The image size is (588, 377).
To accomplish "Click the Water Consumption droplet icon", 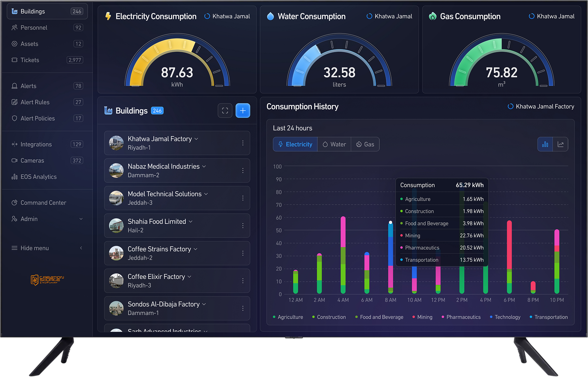I will click(270, 16).
